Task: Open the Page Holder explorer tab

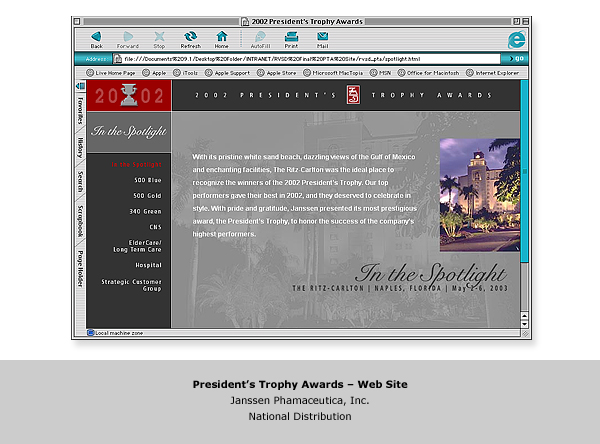Action: (80, 269)
